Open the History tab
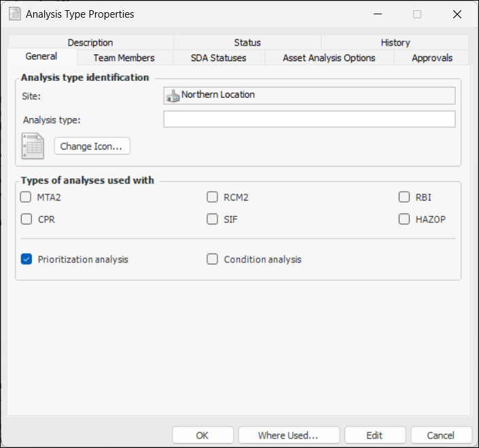 point(395,42)
